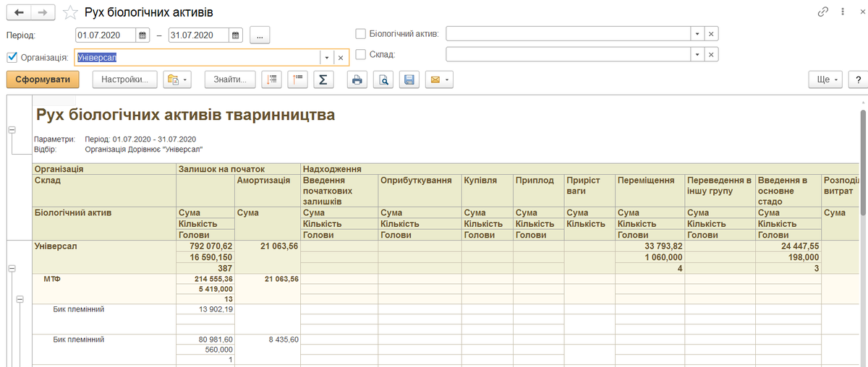Enable the Біологічний актив filter checkbox

(x=361, y=33)
